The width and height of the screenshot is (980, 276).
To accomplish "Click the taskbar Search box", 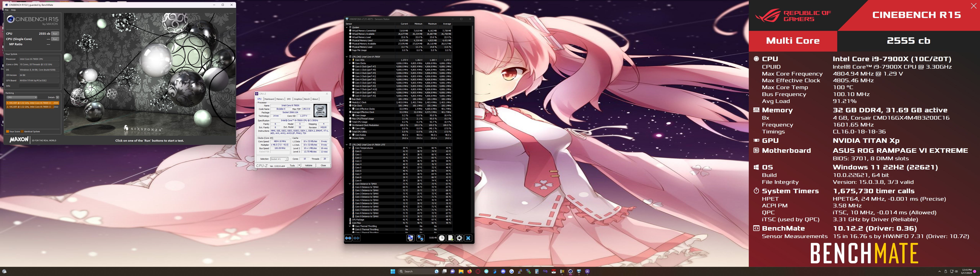I will coord(418,271).
